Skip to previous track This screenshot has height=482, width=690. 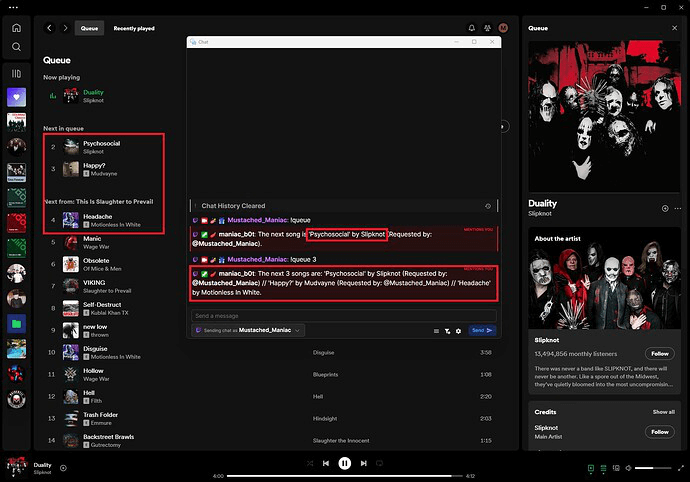click(326, 463)
